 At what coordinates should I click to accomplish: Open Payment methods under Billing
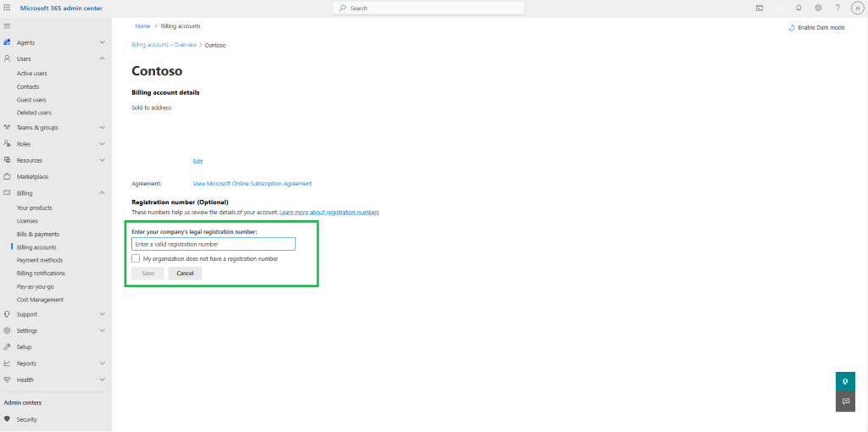[x=39, y=261]
